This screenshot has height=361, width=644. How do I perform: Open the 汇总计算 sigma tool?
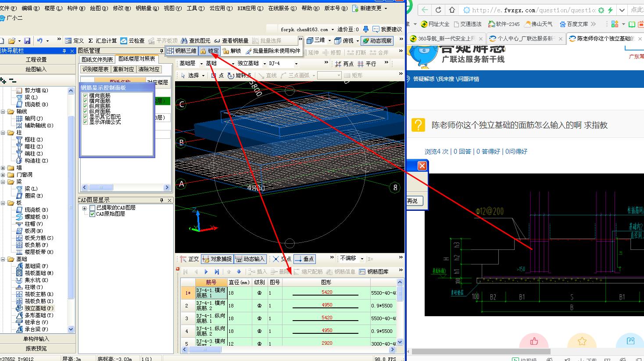(x=102, y=41)
